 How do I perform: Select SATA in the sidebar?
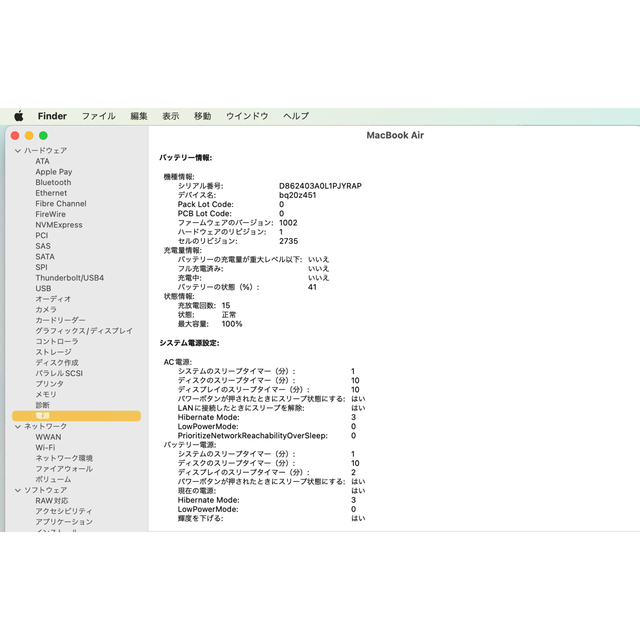(x=45, y=257)
